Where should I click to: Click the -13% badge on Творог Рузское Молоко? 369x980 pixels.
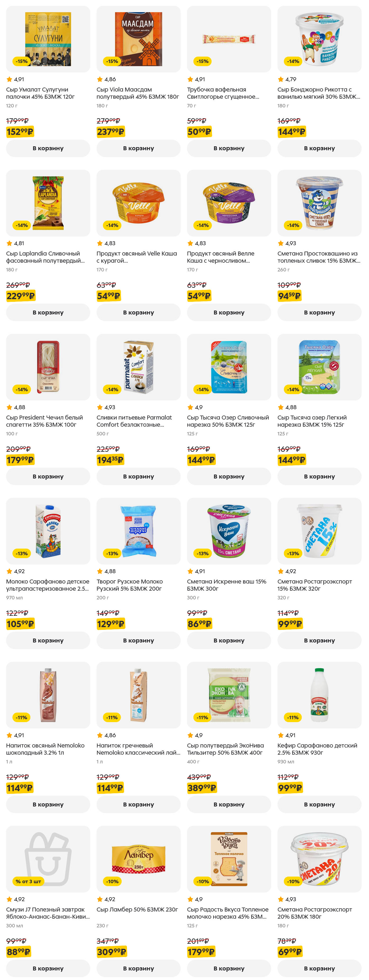112,553
